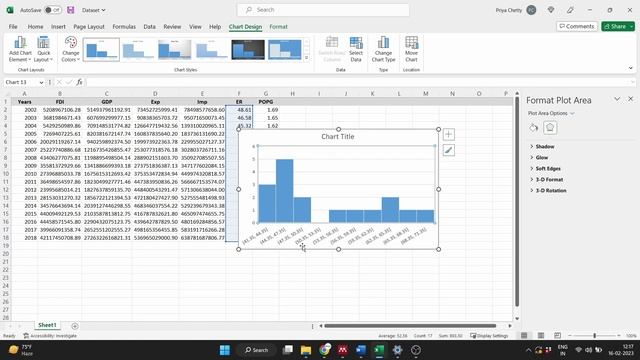The height and width of the screenshot is (360, 640).
Task: Switch to the Insert tab
Action: tap(58, 27)
